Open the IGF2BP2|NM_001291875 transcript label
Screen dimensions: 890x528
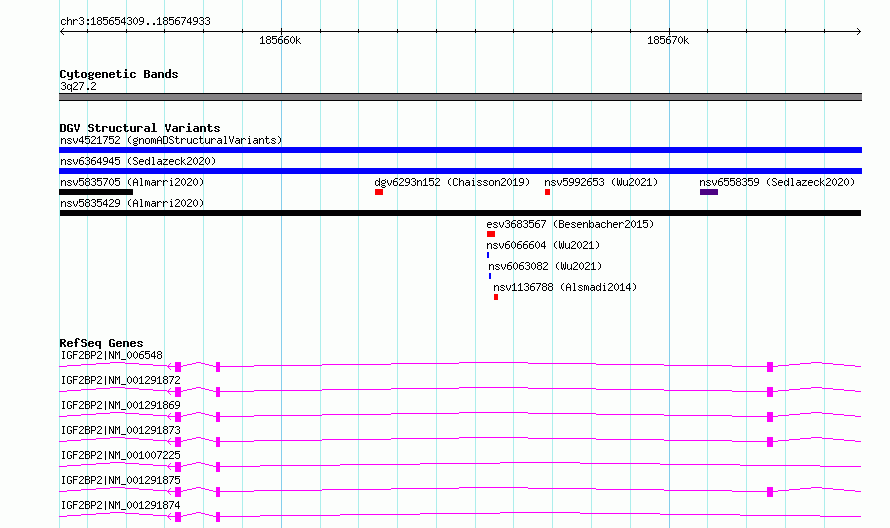(120, 480)
